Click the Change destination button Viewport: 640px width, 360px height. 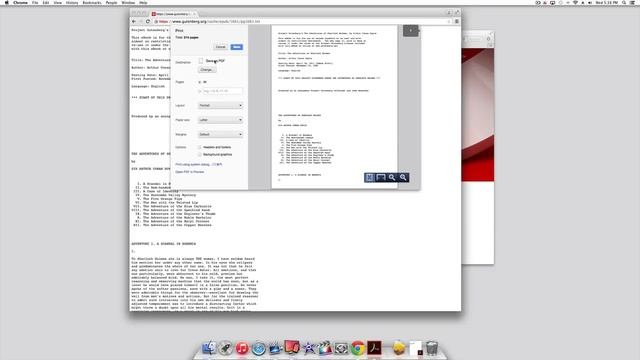207,70
